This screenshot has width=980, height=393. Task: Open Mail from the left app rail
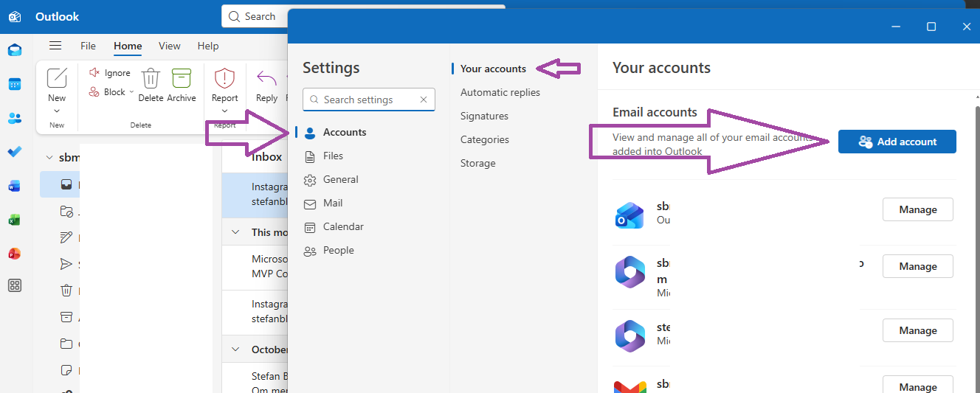click(15, 50)
